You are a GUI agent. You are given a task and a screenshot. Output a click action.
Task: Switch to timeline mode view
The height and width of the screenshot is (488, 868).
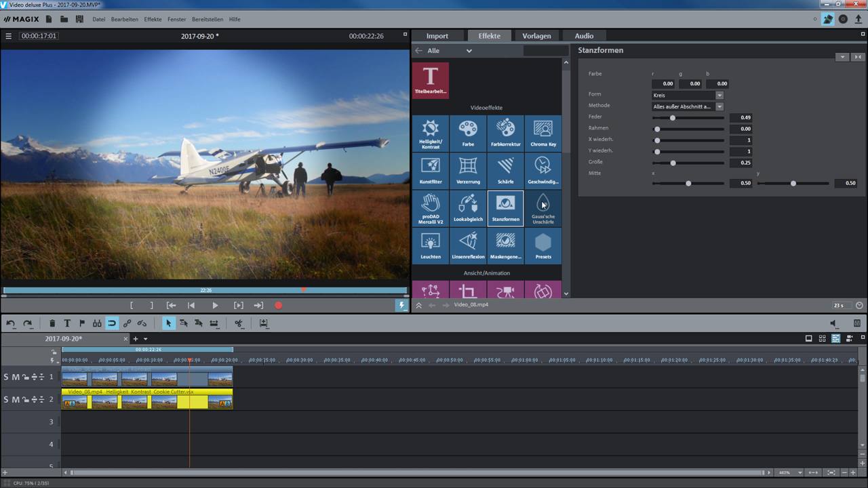click(835, 338)
